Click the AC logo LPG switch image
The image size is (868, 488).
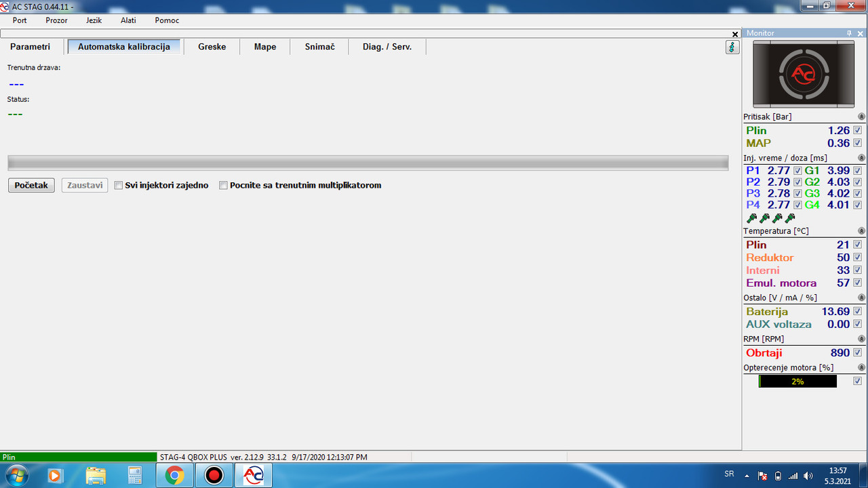pyautogui.click(x=804, y=74)
